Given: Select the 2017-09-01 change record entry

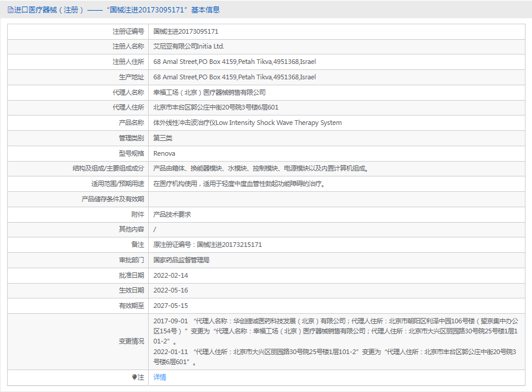Looking at the screenshot, I should point(336,331).
